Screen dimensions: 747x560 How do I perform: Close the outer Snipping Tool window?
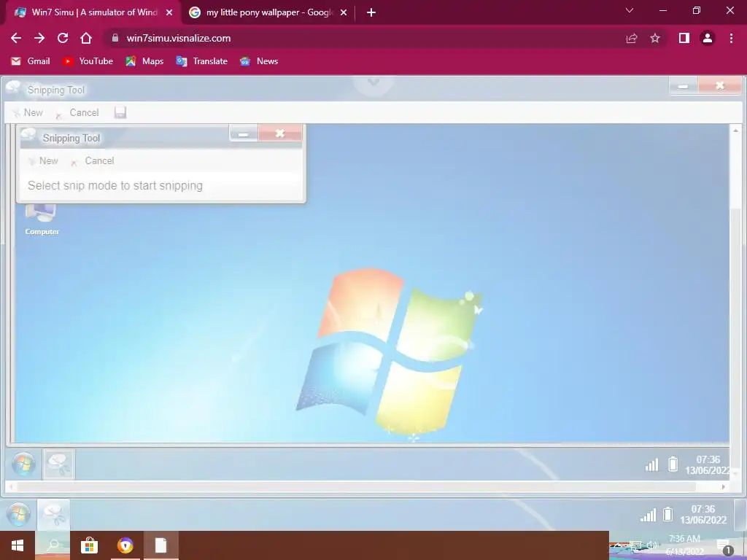pyautogui.click(x=720, y=86)
